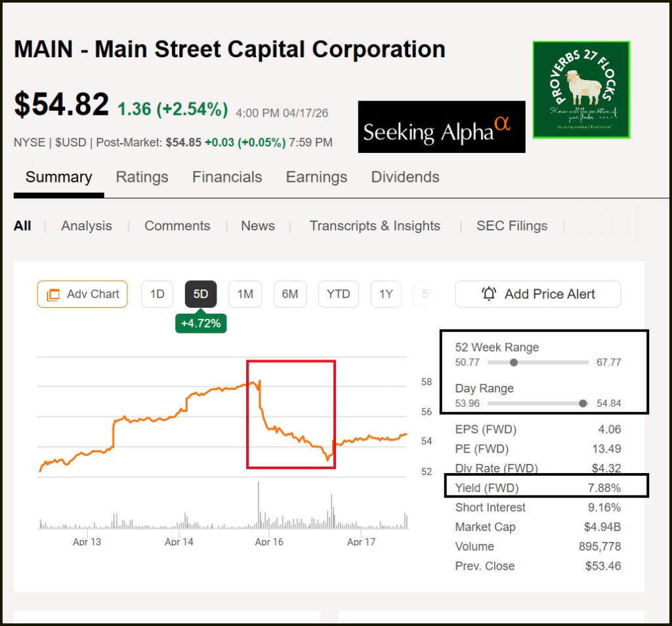Show the SEC Filings section

pos(512,226)
